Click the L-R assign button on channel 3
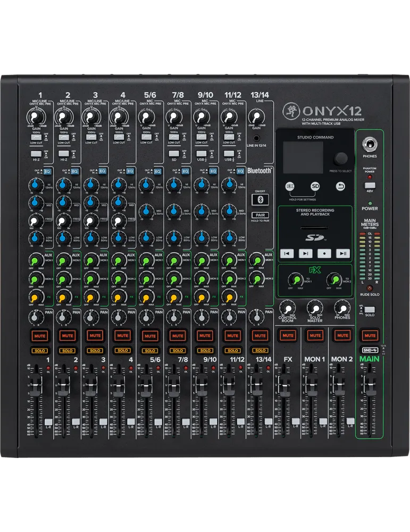The height and width of the screenshot is (532, 410). [x=103, y=422]
